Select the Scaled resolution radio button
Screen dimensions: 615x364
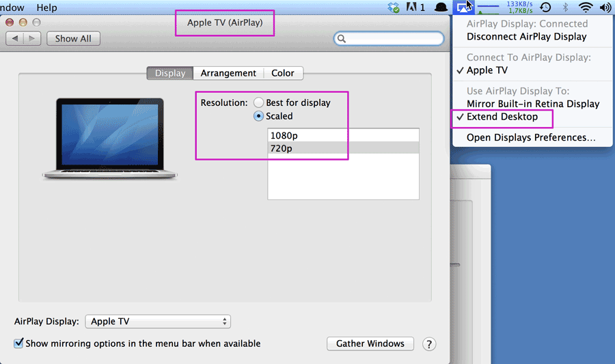pyautogui.click(x=258, y=116)
